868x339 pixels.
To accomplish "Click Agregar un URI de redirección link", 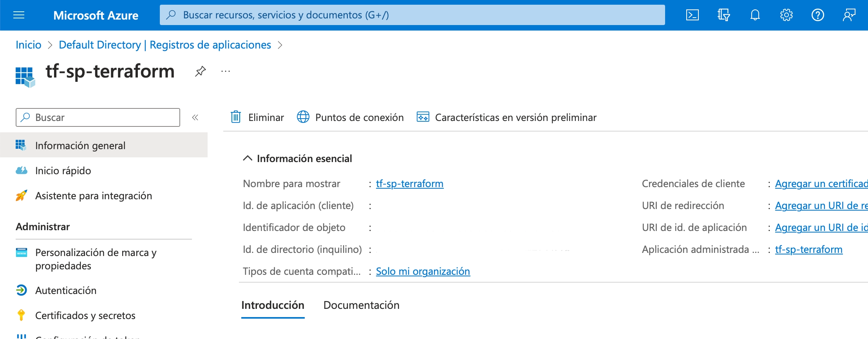I will [x=821, y=206].
